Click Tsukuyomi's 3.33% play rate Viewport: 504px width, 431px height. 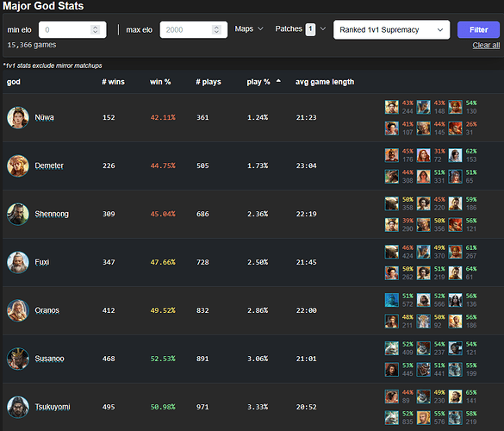pos(258,407)
